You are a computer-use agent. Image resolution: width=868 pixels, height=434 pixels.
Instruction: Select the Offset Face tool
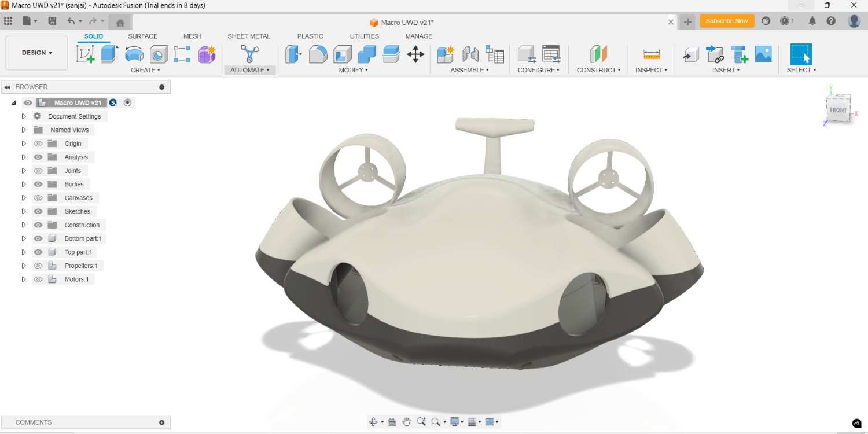[391, 54]
